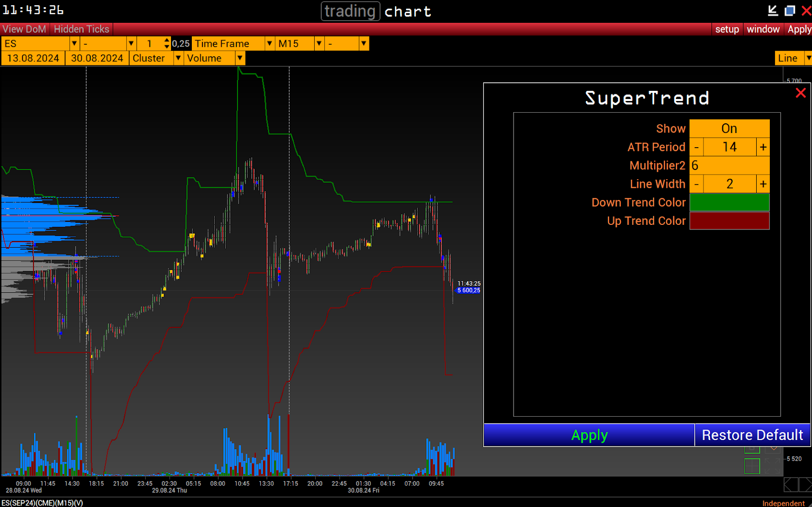This screenshot has width=812, height=507.
Task: Open the View DoM menu
Action: pyautogui.click(x=24, y=29)
